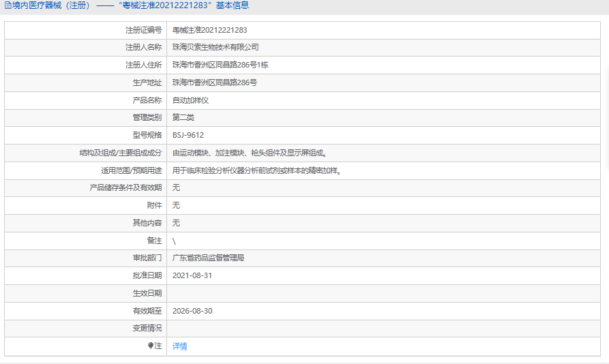Click the 其他内容 label

coord(147,223)
